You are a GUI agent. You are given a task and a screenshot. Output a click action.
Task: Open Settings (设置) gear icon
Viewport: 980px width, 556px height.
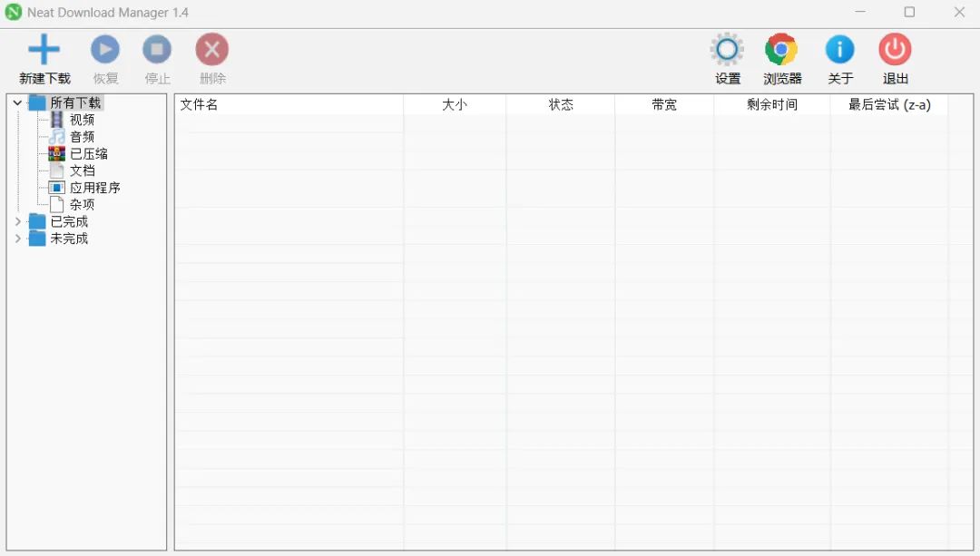tap(727, 50)
